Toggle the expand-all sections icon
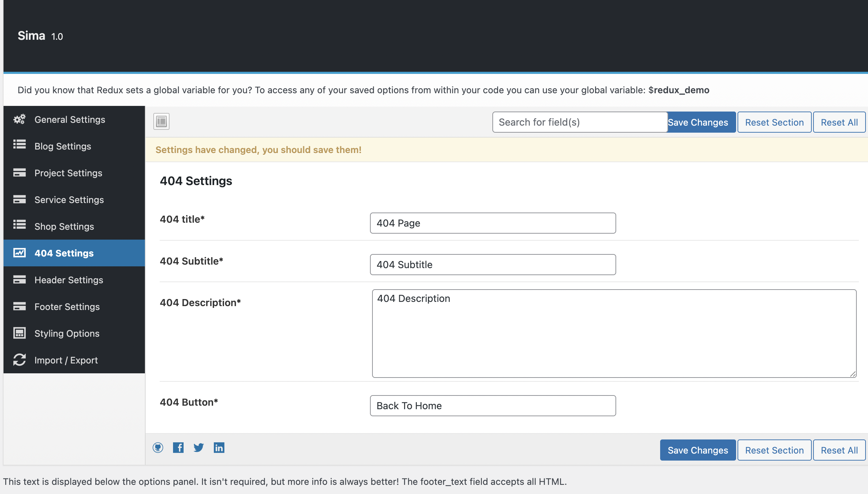 [x=161, y=121]
